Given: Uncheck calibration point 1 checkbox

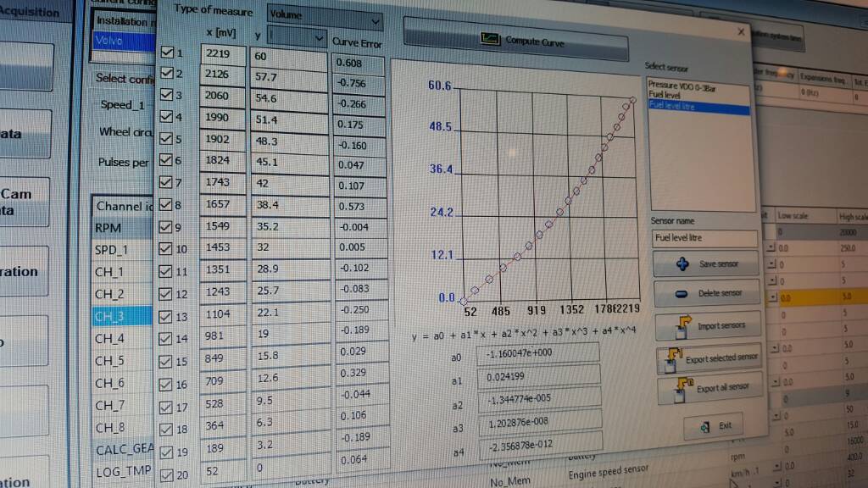Looking at the screenshot, I should 167,53.
